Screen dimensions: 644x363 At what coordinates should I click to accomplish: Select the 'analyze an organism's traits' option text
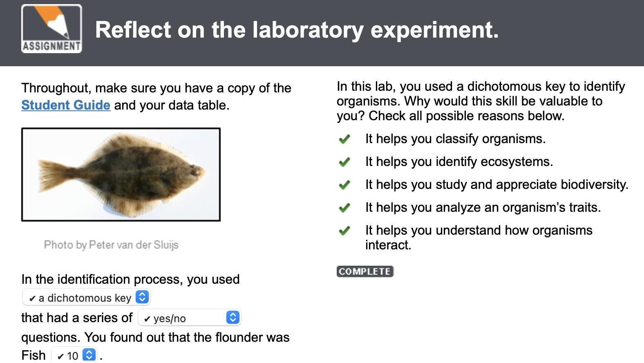click(x=483, y=208)
